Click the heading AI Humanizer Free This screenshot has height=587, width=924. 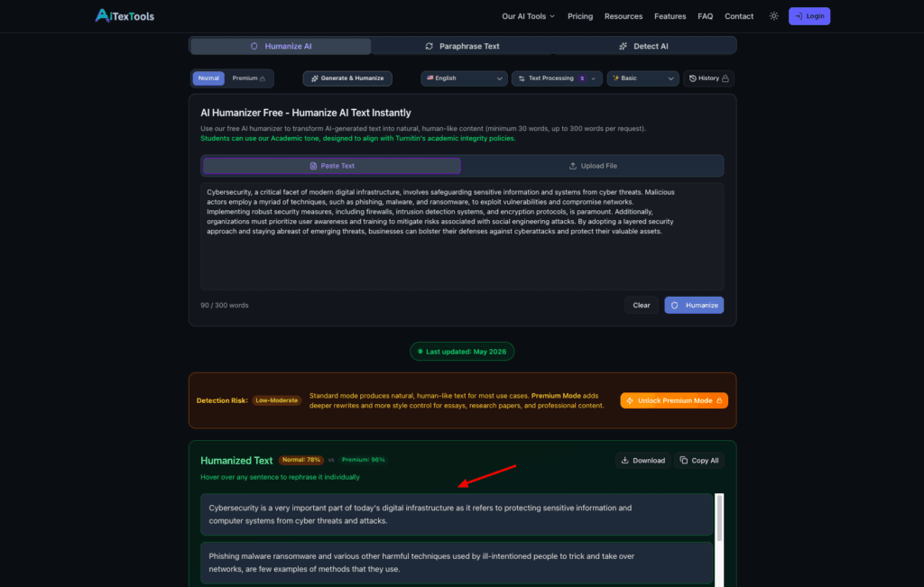tap(306, 113)
